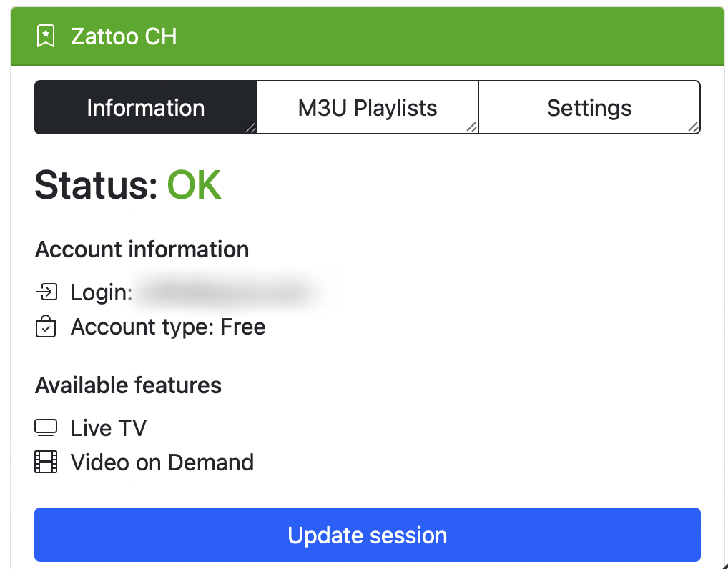
Task: Click the resize grip on Information tab
Action: click(250, 127)
